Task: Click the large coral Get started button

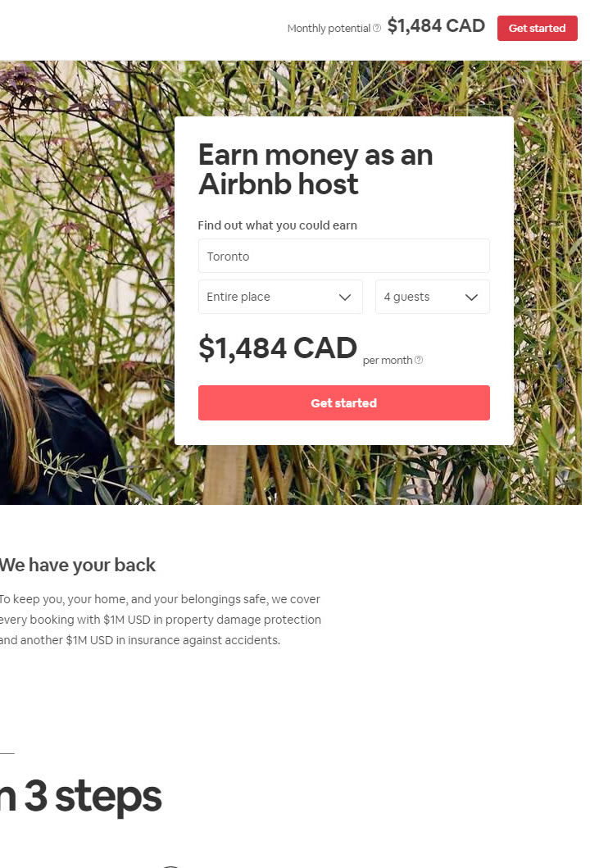Action: [x=343, y=402]
